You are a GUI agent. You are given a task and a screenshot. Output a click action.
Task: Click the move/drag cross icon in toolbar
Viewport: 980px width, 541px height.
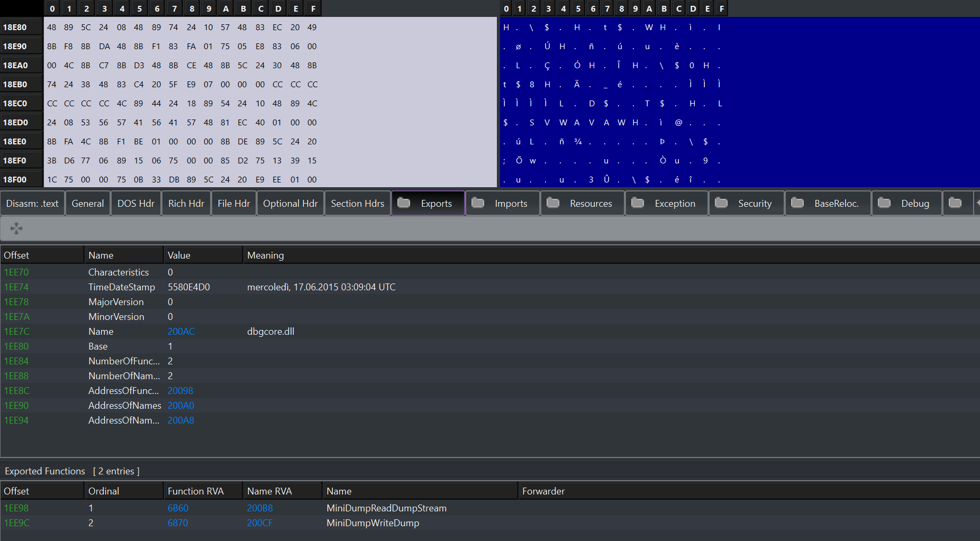click(16, 228)
